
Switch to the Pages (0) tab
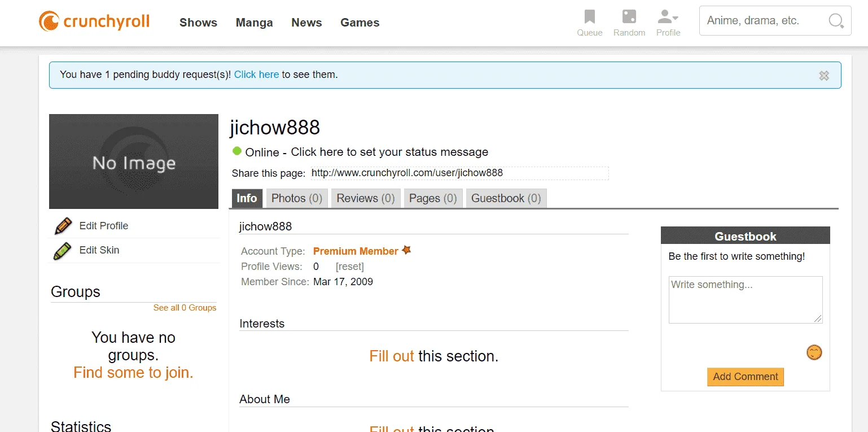[433, 198]
